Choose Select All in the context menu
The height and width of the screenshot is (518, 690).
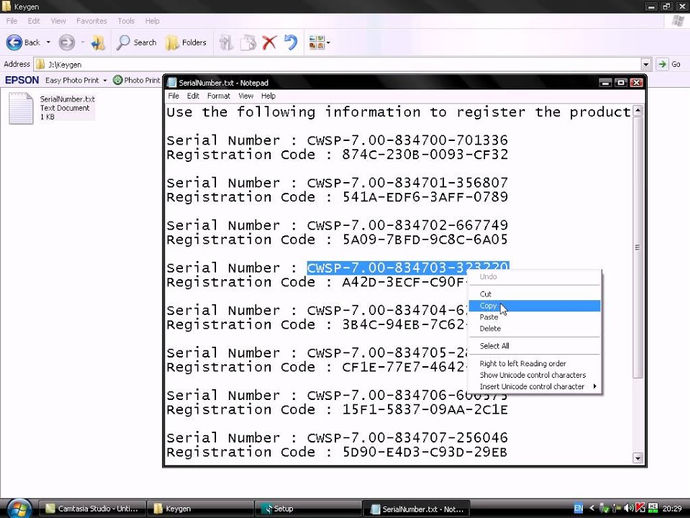click(x=534, y=346)
